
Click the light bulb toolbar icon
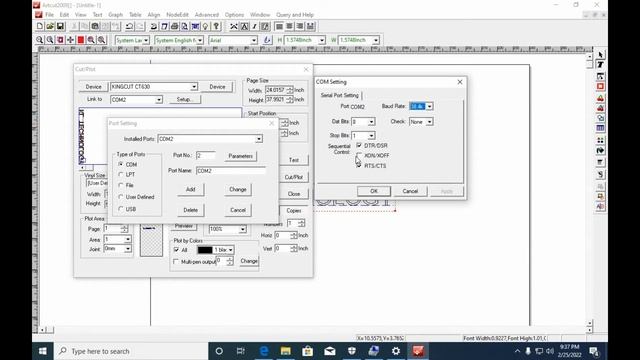(x=205, y=27)
